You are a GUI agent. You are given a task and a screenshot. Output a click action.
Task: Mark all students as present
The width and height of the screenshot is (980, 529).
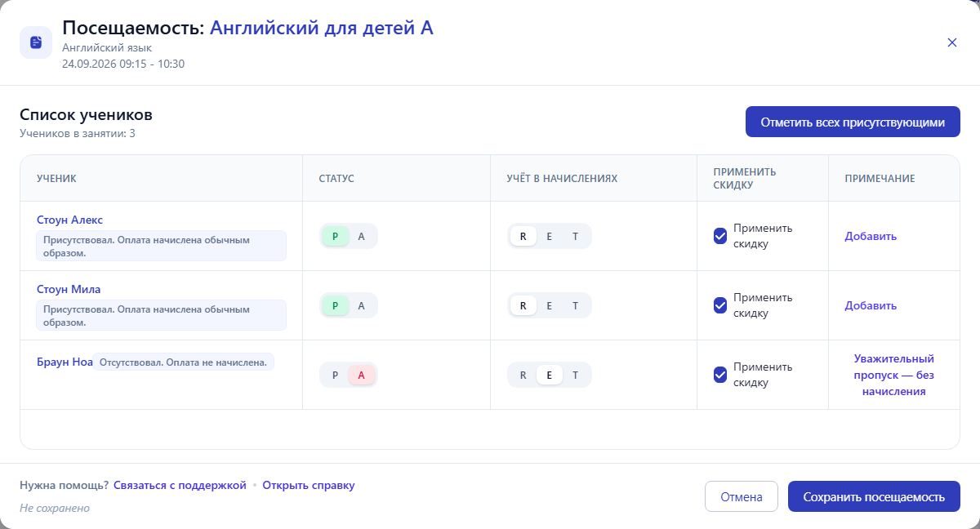pos(853,122)
